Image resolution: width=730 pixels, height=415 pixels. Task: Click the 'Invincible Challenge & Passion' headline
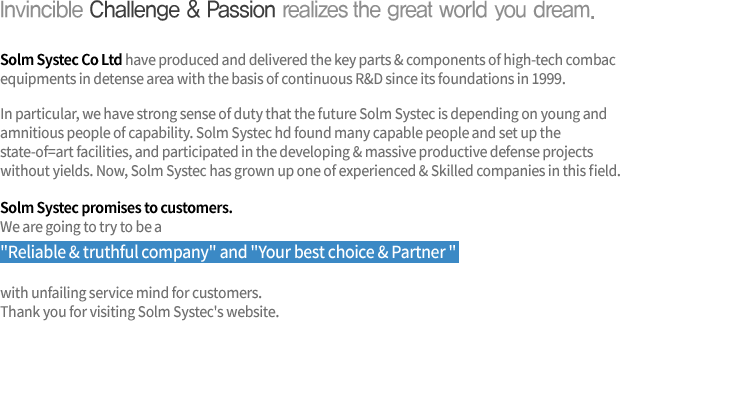coord(138,10)
